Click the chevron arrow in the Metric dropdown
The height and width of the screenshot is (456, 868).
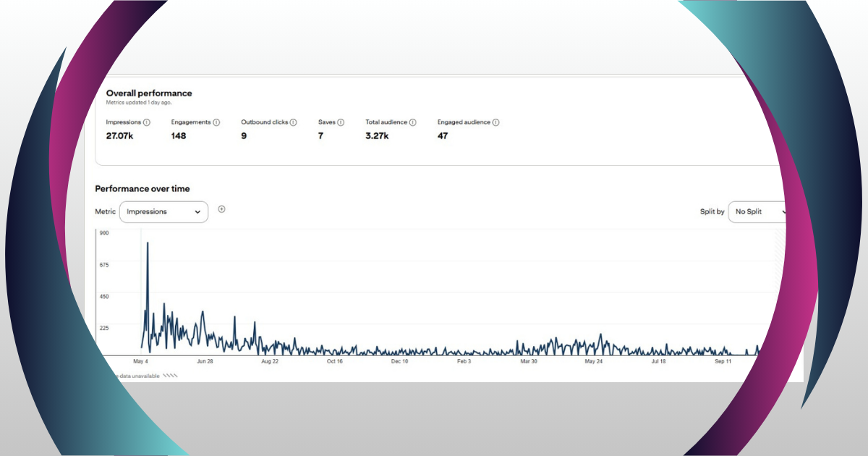tap(197, 212)
